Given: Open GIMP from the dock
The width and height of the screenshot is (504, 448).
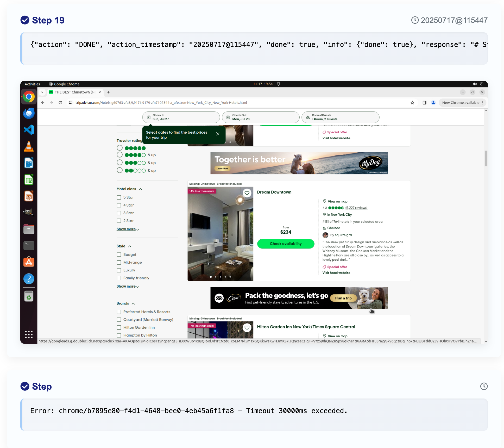Looking at the screenshot, I should click(29, 212).
